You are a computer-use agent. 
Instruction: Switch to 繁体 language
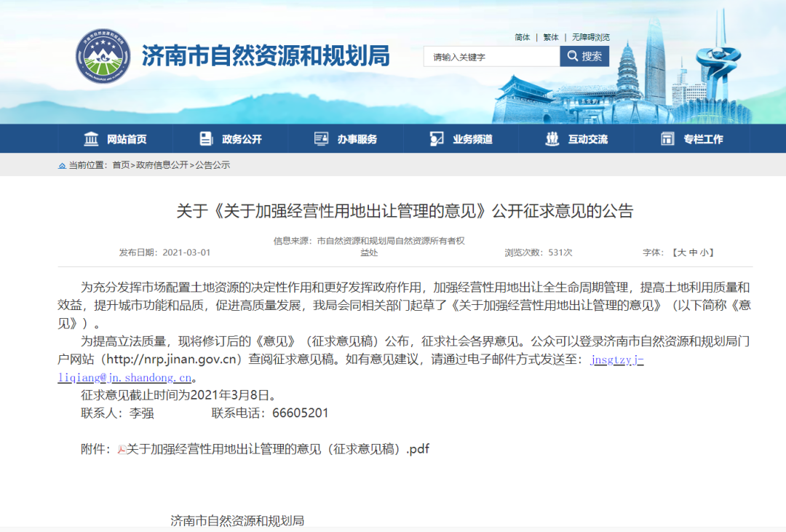click(x=551, y=37)
